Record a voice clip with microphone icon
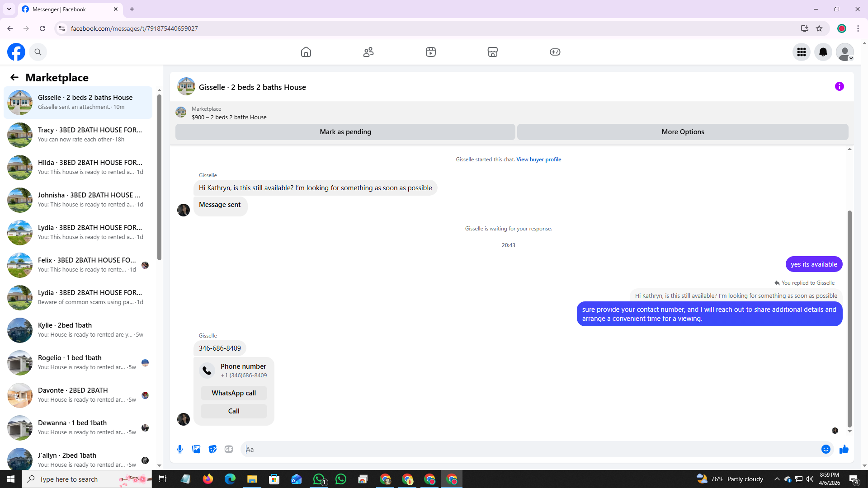The height and width of the screenshot is (488, 868). point(180,449)
